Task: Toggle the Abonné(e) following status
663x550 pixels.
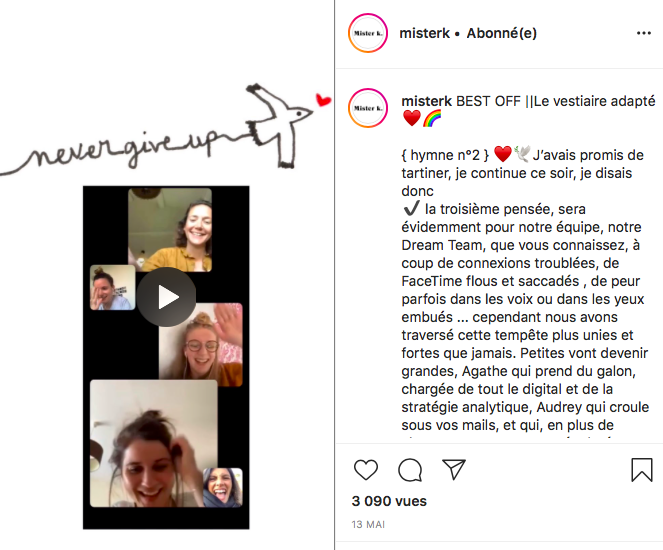Action: pyautogui.click(x=501, y=33)
